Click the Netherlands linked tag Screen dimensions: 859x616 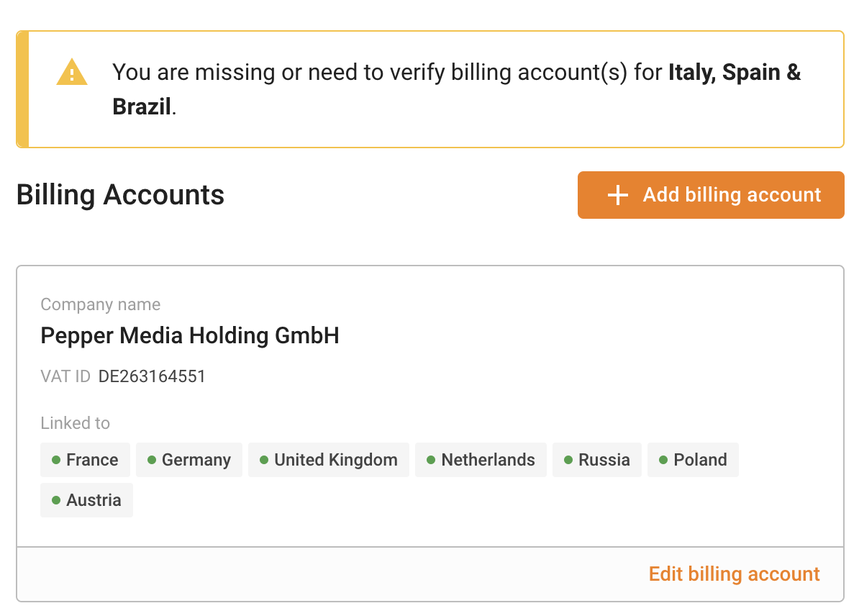[x=481, y=460]
